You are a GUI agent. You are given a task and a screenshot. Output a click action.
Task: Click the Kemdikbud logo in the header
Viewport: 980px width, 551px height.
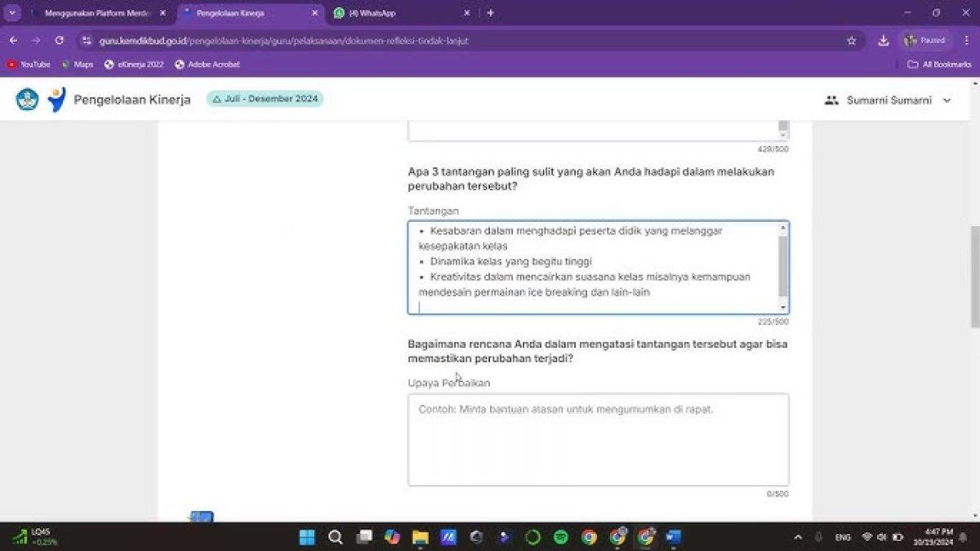click(x=28, y=100)
